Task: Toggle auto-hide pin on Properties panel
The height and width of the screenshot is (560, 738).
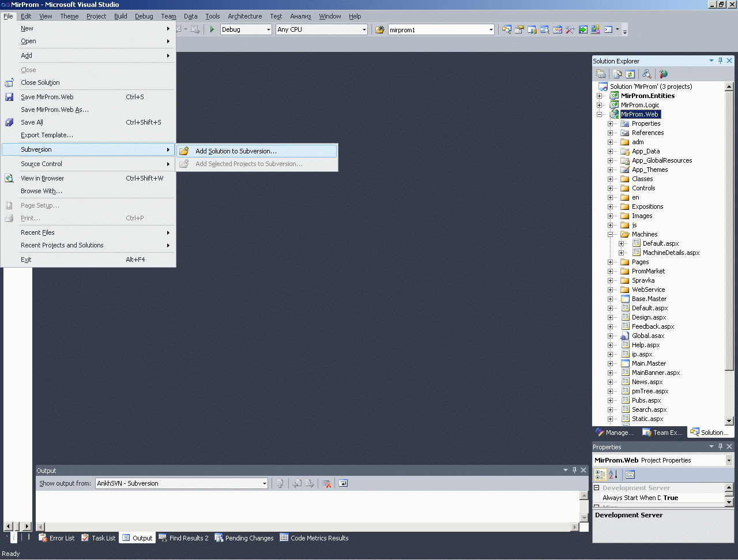Action: (720, 446)
